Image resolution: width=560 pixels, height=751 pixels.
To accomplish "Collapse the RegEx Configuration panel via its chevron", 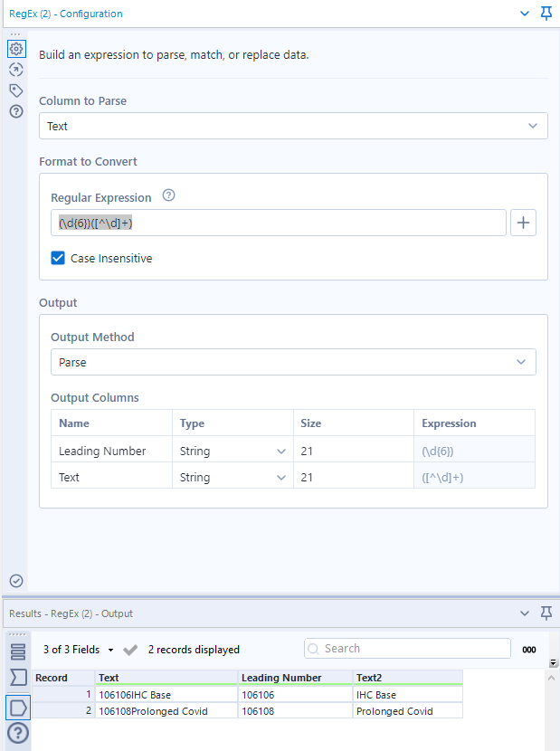I will [x=523, y=14].
